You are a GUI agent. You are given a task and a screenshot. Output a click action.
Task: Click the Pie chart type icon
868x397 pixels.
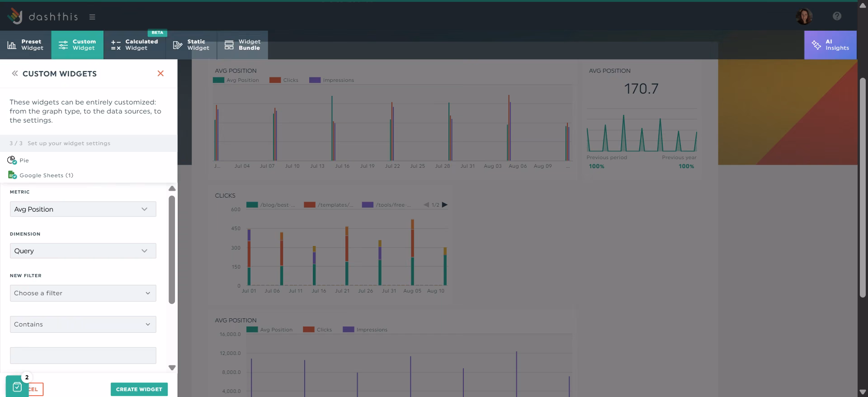(12, 160)
